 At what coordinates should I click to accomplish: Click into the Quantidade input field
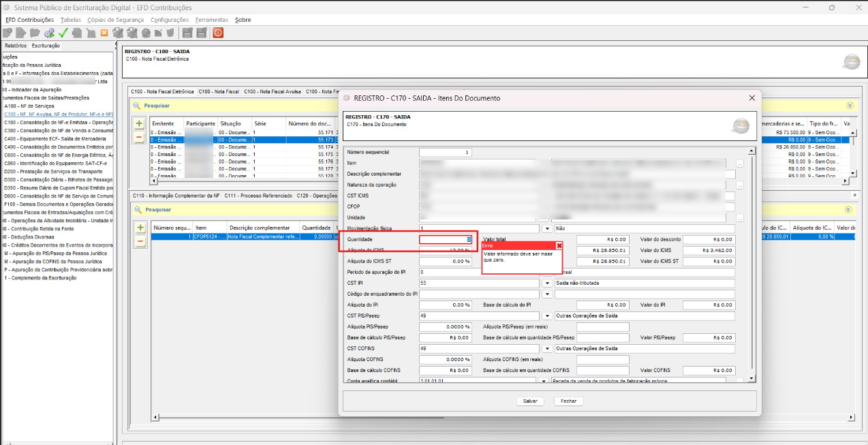coord(443,240)
